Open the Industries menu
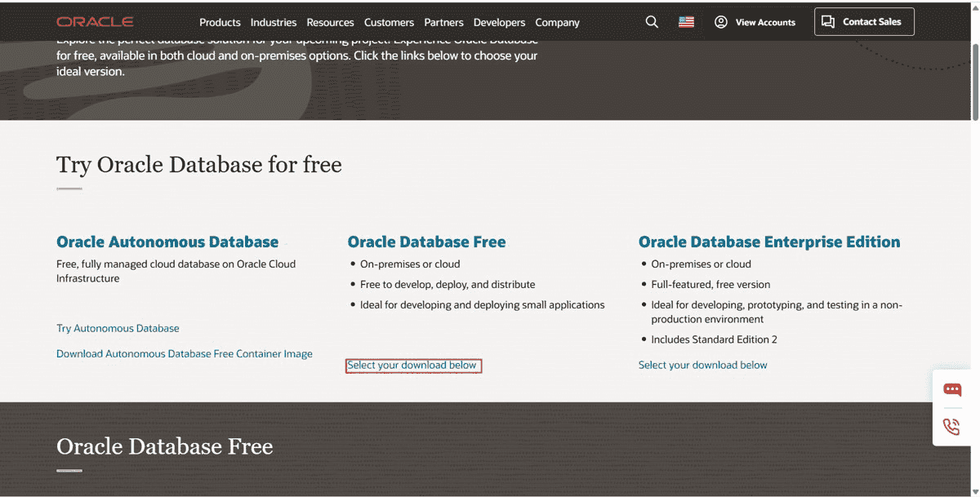The height and width of the screenshot is (497, 980). click(x=274, y=23)
